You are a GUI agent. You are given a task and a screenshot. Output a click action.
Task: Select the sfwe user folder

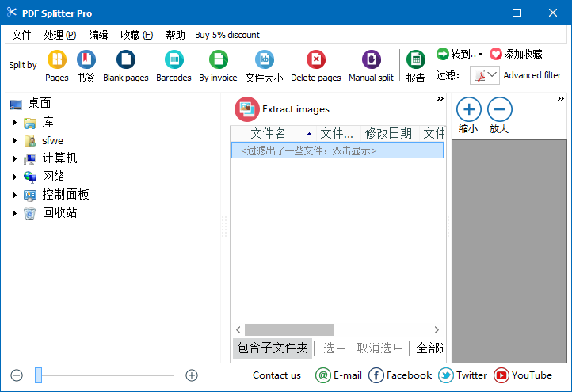52,140
